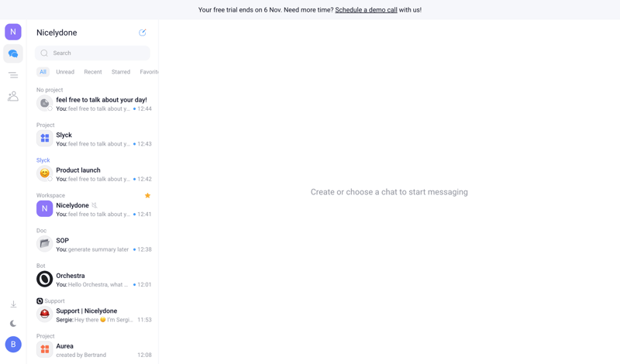The height and width of the screenshot is (364, 620).
Task: Click the compose new chat icon
Action: [143, 33]
